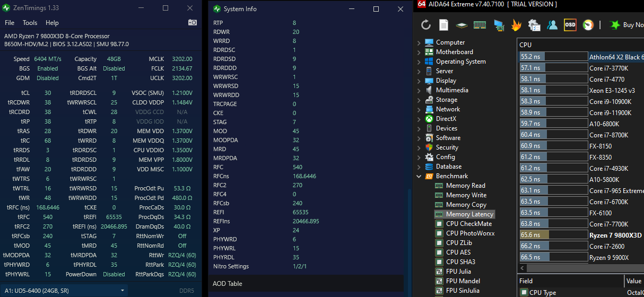Expand the Motherboard tree node
Image resolution: width=644 pixels, height=297 pixels.
pos(419,52)
